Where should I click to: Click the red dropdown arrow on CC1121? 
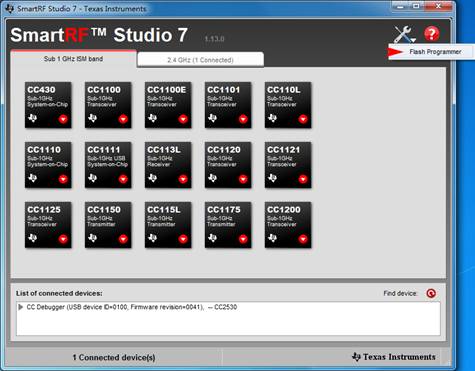[303, 179]
